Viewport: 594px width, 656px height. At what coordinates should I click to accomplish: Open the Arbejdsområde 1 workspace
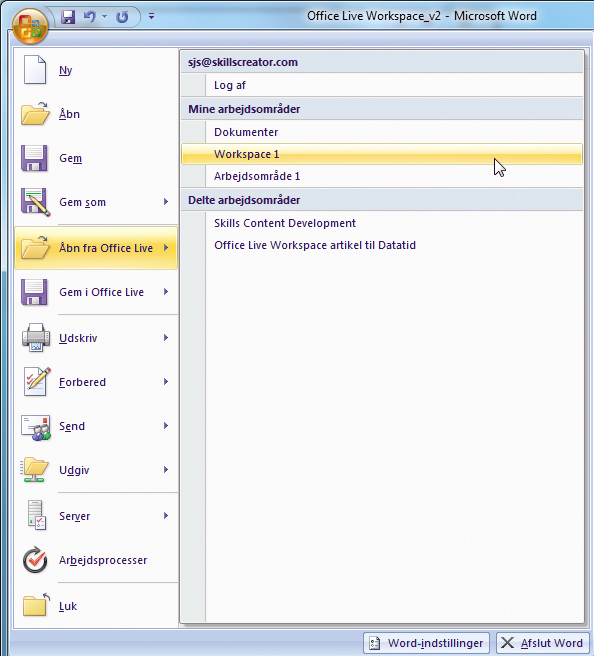(x=382, y=176)
